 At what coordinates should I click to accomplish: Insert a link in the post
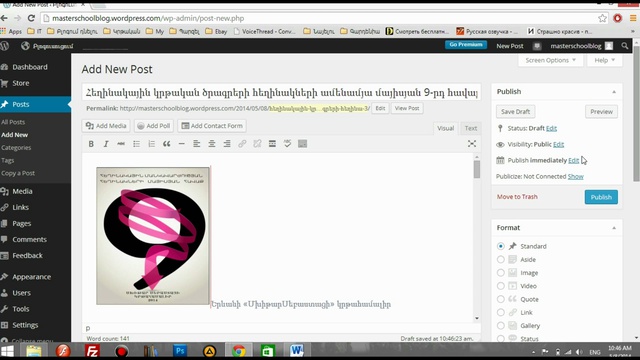(242, 144)
